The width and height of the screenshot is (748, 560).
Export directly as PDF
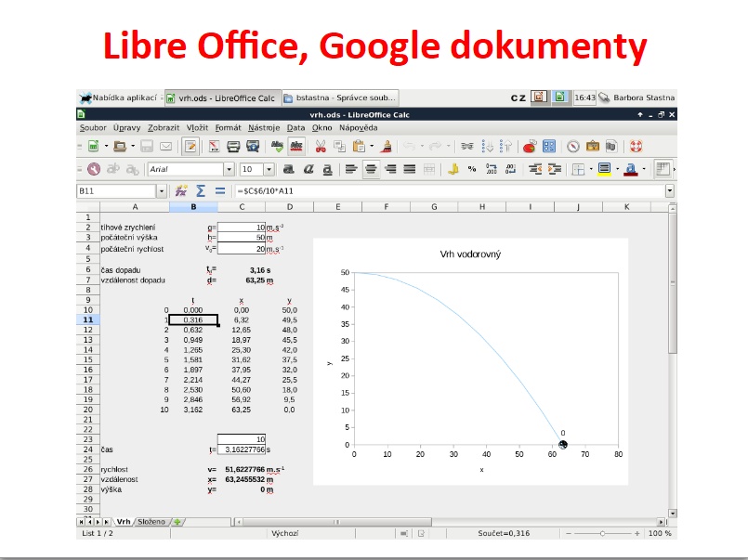pyautogui.click(x=215, y=147)
